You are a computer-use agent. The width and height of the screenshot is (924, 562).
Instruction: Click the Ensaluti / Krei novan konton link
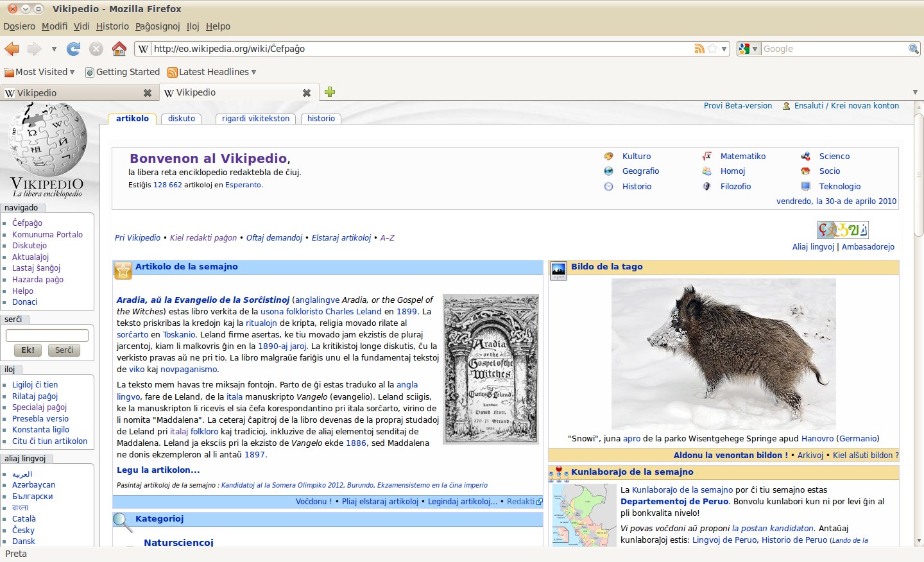pyautogui.click(x=846, y=106)
